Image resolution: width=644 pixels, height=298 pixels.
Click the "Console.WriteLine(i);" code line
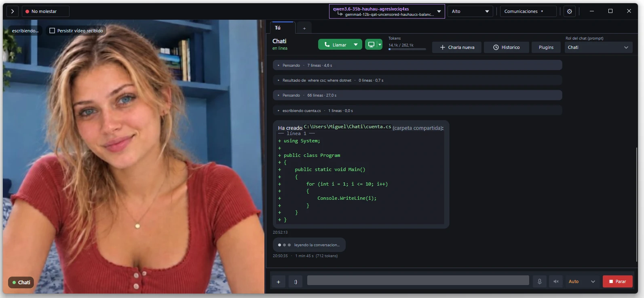click(x=347, y=198)
